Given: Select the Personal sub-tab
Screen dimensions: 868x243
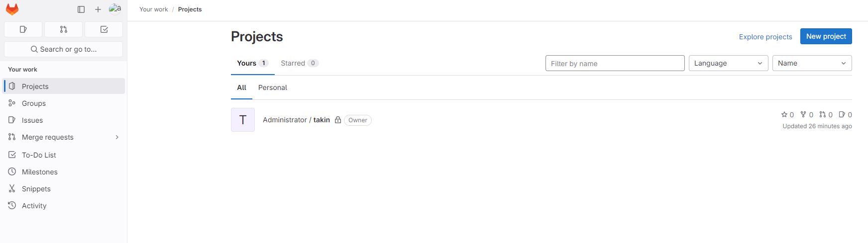Looking at the screenshot, I should click(x=273, y=87).
